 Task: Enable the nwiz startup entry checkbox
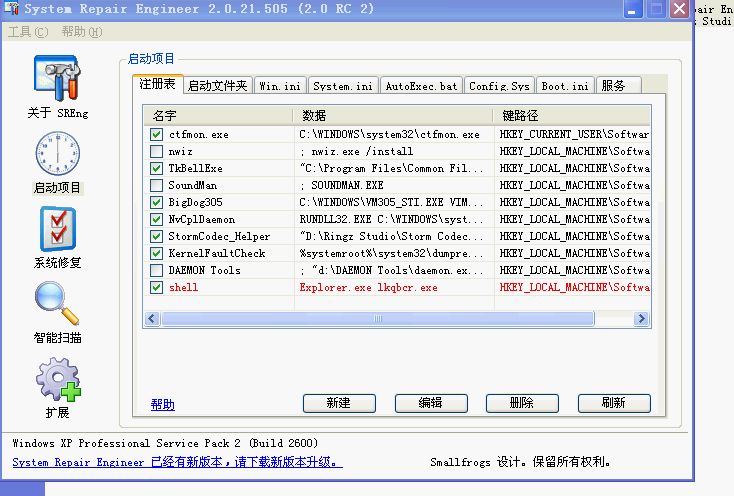pos(156,152)
